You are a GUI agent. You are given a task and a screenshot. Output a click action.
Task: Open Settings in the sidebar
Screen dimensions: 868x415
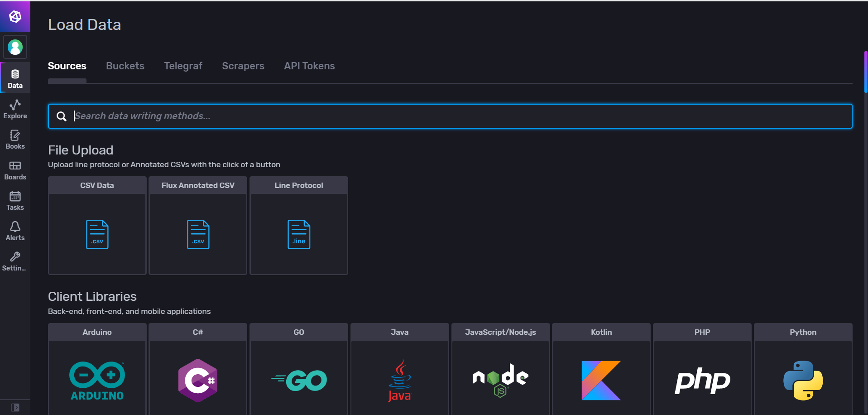click(15, 261)
